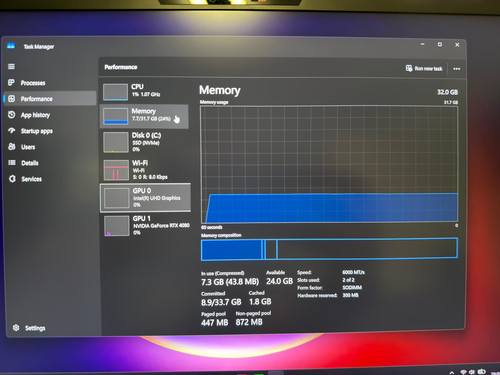The width and height of the screenshot is (500, 375).
Task: Click the Run new task button
Action: point(424,68)
